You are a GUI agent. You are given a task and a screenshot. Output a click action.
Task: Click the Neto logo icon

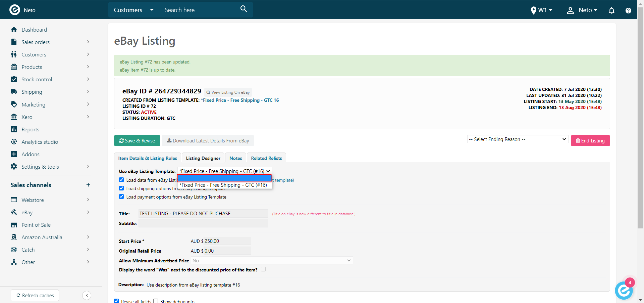(x=15, y=10)
